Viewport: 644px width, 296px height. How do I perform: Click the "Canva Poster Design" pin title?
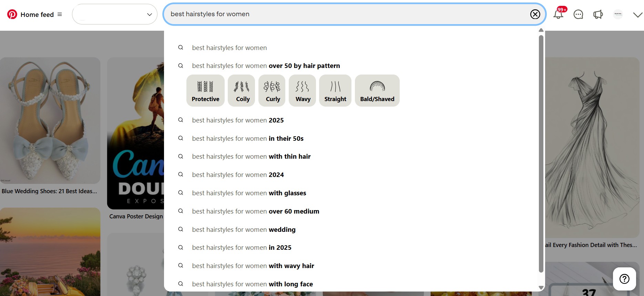click(136, 216)
